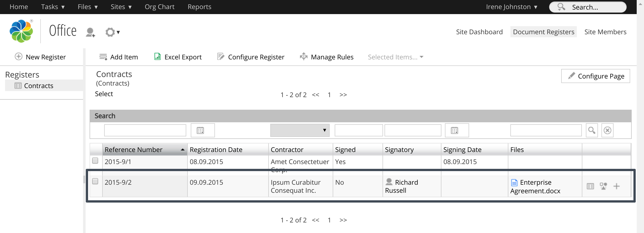644x233 pixels.
Task: Tick the checkbox for record 2015-9/2
Action: coord(95,181)
